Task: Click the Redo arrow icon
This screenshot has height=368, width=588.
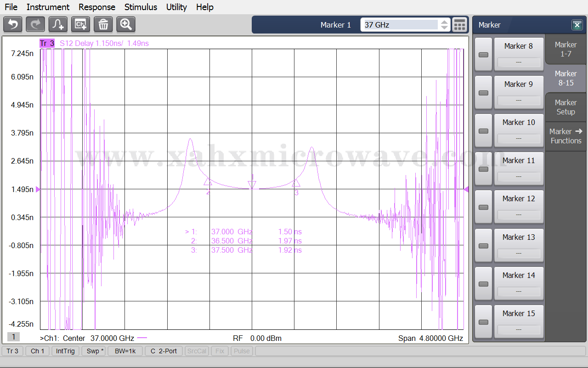Action: point(35,24)
